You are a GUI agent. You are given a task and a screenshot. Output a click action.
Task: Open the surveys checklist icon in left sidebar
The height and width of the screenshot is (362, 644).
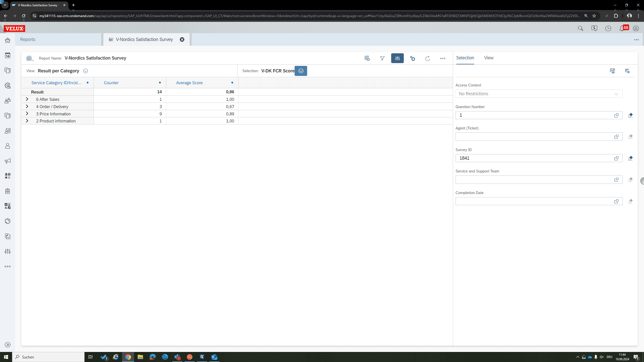pyautogui.click(x=8, y=206)
